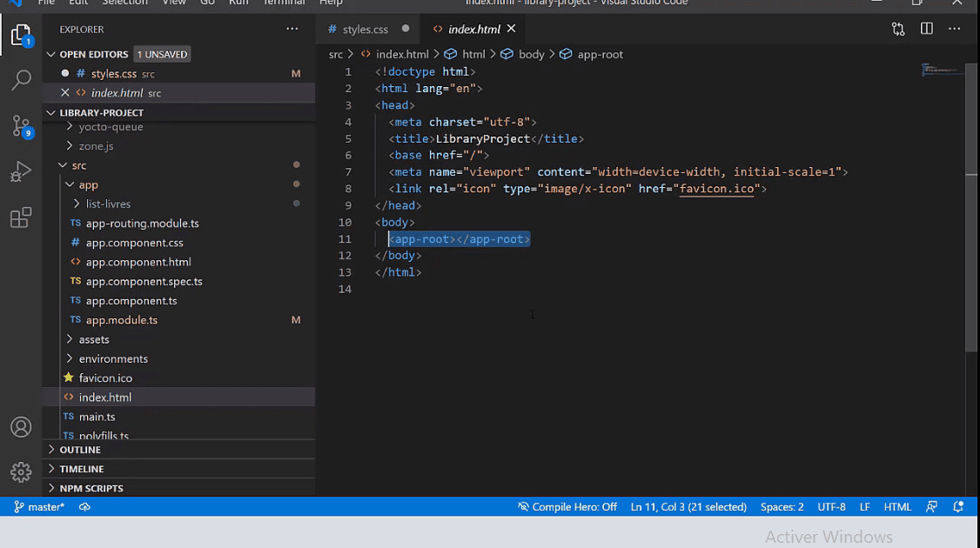Open app.module.ts file

coord(121,320)
